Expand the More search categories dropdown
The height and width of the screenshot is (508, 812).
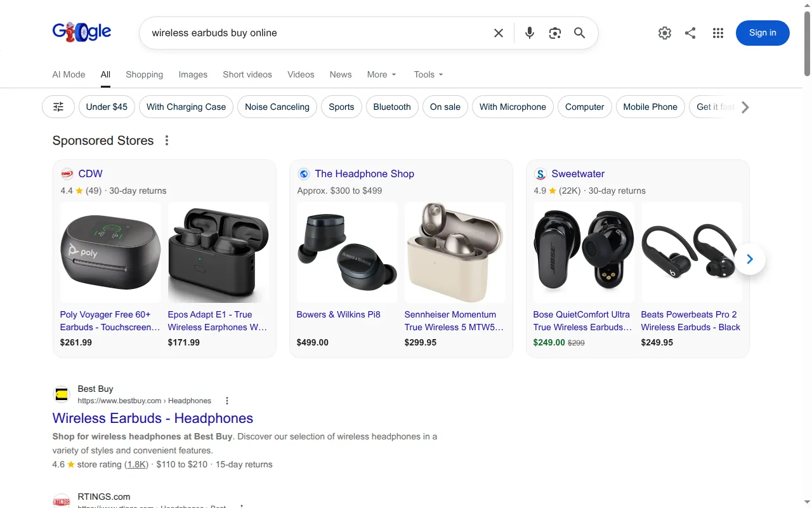click(382, 74)
